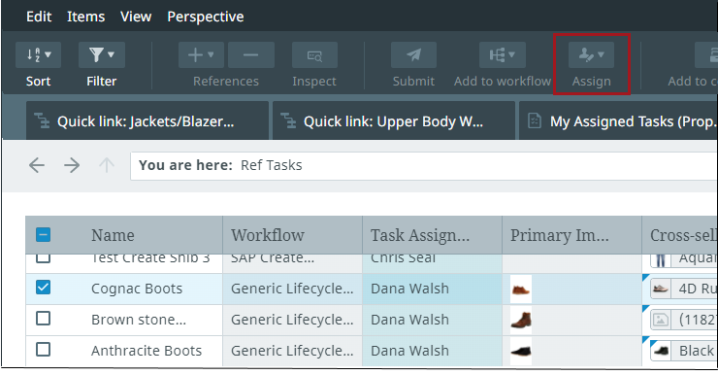Sort by the Workflow column header

(x=267, y=235)
